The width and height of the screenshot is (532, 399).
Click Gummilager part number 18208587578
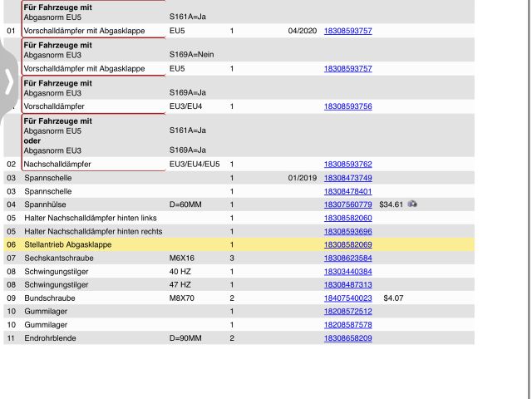pyautogui.click(x=347, y=324)
